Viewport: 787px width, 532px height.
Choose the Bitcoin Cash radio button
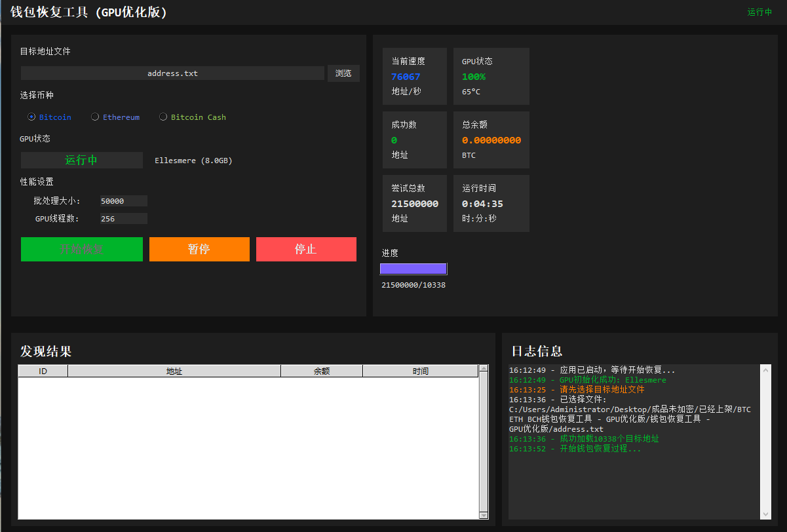click(163, 117)
